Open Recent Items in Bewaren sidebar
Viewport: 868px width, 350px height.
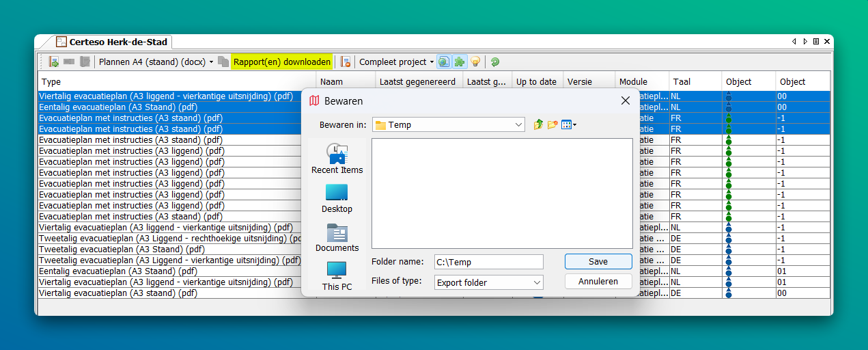[x=337, y=159]
